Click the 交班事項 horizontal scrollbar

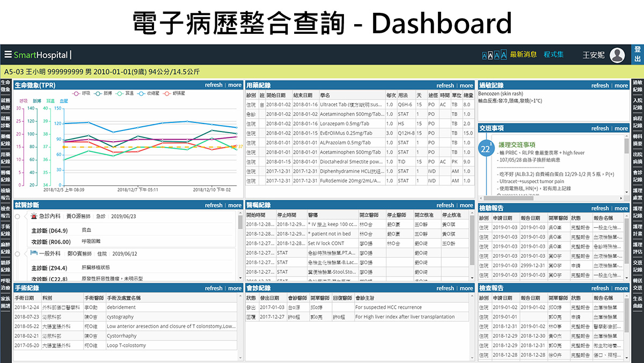click(550, 197)
